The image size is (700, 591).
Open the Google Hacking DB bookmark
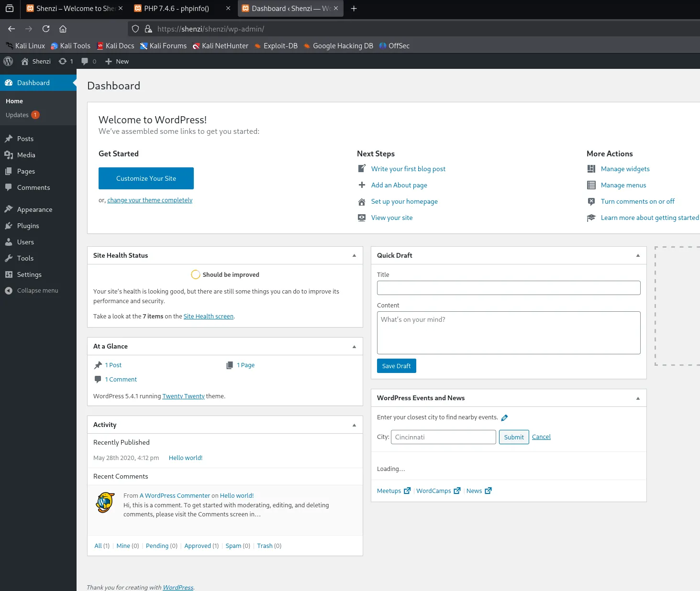[x=338, y=46]
